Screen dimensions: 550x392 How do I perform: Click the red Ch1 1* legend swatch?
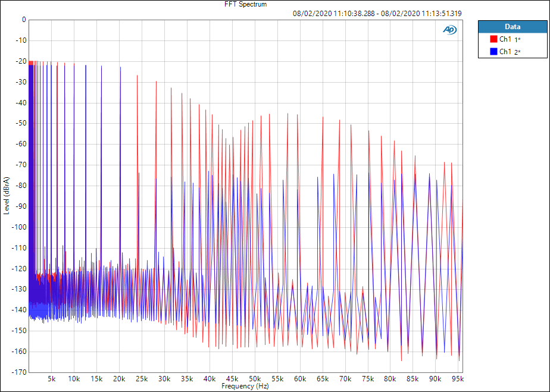(x=493, y=39)
